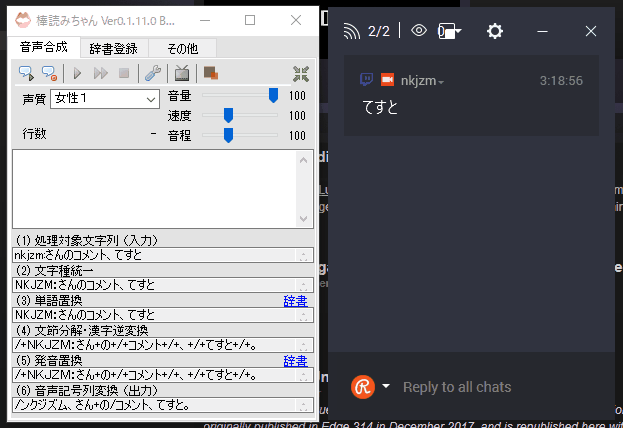Click the (5) 発音置換 result field
The height and width of the screenshot is (428, 623).
[x=163, y=375]
